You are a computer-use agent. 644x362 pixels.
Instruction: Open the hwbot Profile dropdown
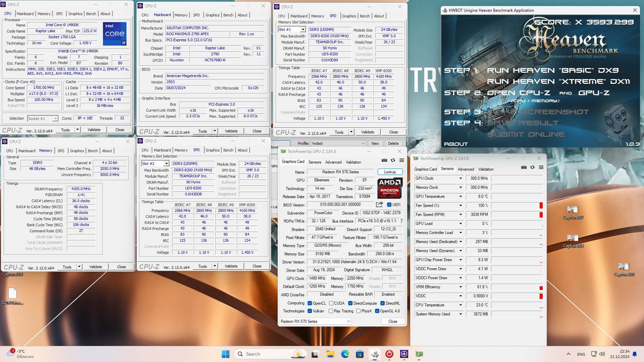pyautogui.click(x=338, y=143)
